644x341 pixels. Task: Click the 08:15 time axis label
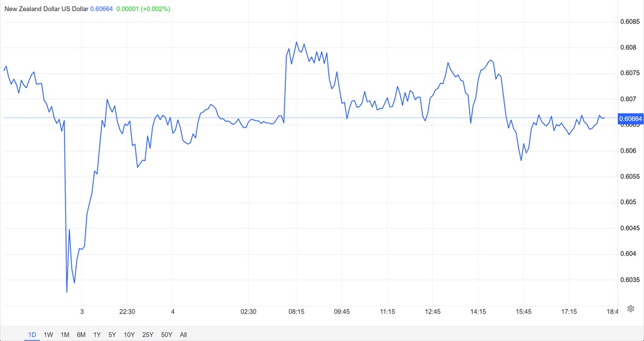point(296,311)
